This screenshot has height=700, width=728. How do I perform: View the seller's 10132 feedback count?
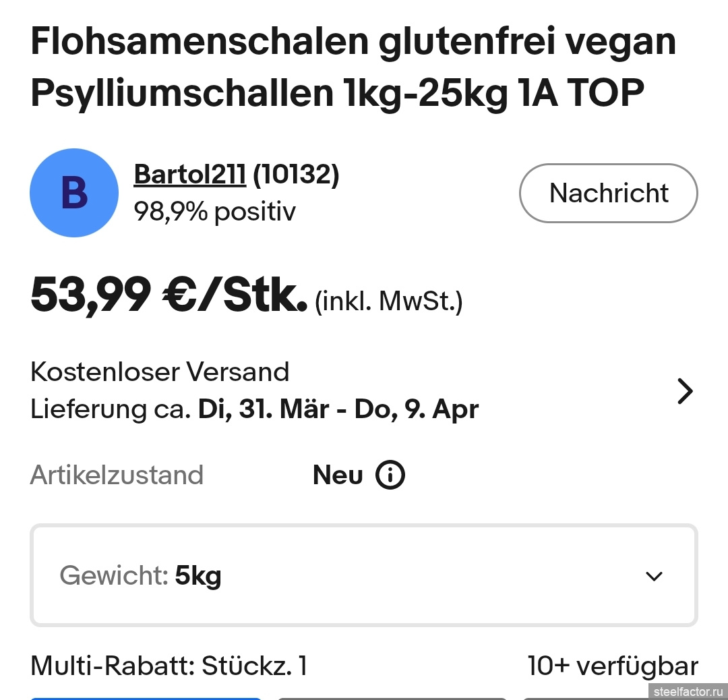296,175
